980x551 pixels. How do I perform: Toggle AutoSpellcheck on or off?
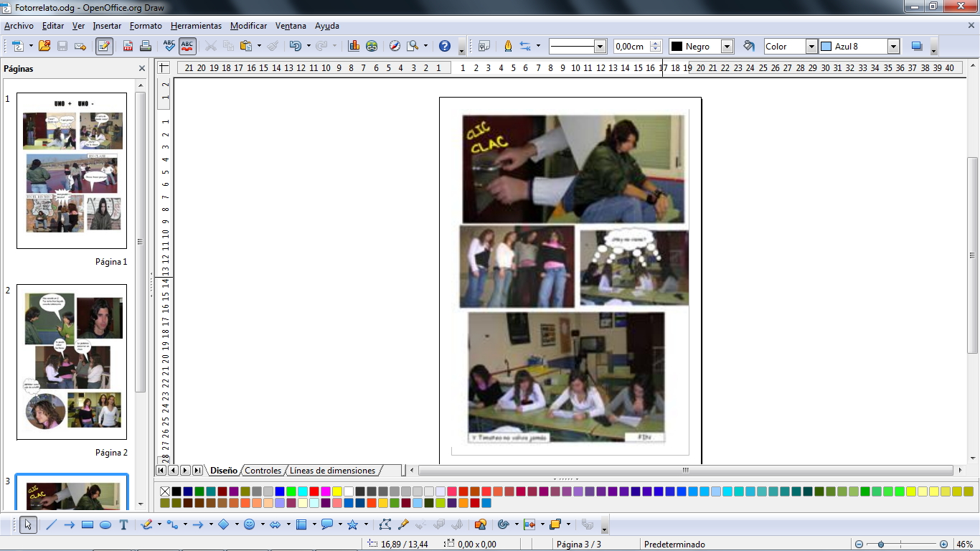[187, 46]
